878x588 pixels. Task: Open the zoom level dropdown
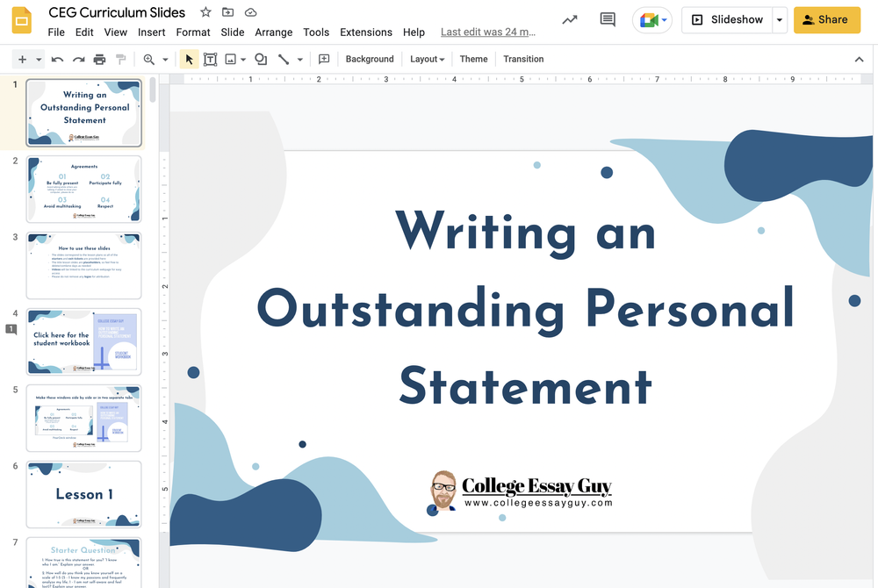pyautogui.click(x=163, y=59)
